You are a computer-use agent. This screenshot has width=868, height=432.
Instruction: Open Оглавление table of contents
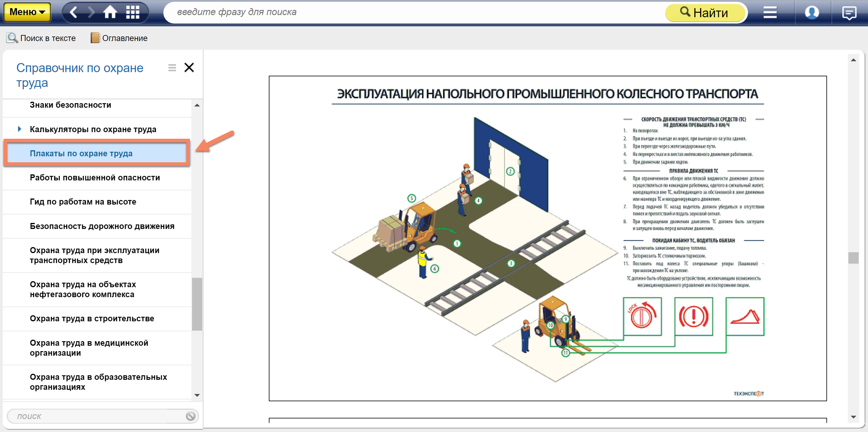coord(119,38)
